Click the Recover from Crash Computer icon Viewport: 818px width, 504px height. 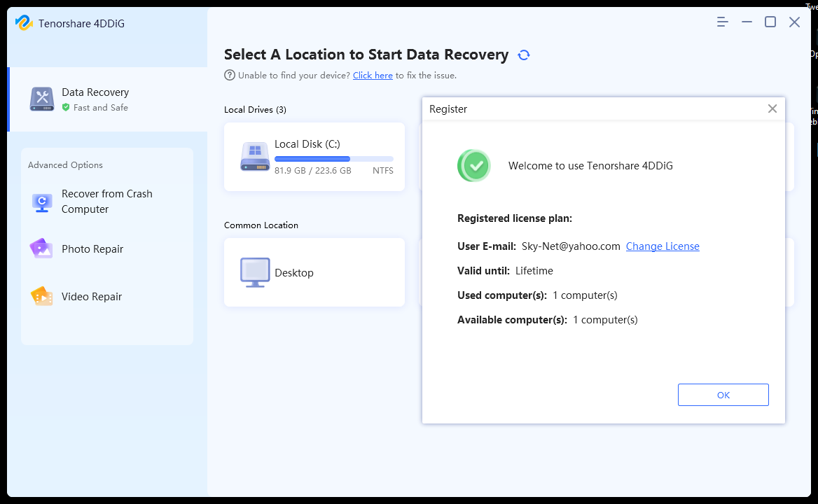coord(42,202)
